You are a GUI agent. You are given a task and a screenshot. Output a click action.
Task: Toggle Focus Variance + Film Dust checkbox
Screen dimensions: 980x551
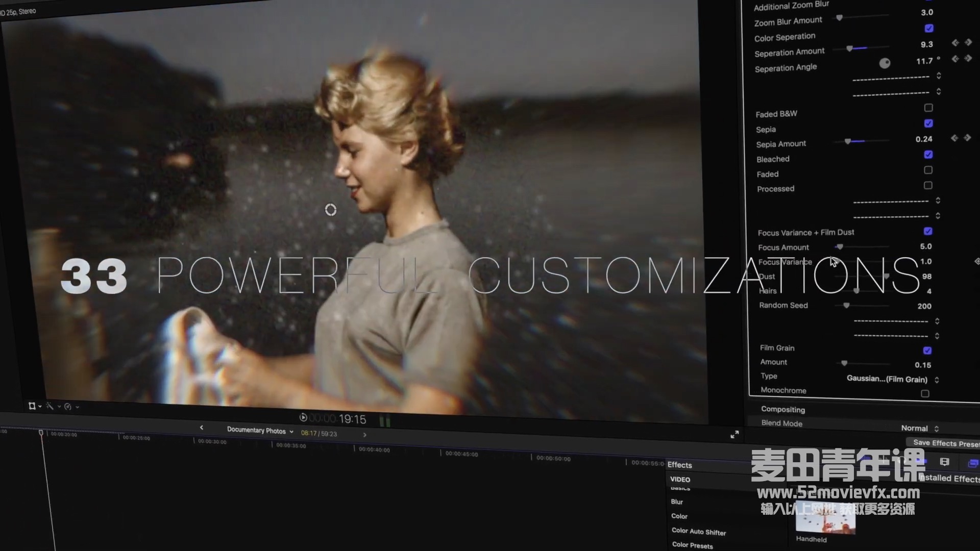tap(928, 231)
